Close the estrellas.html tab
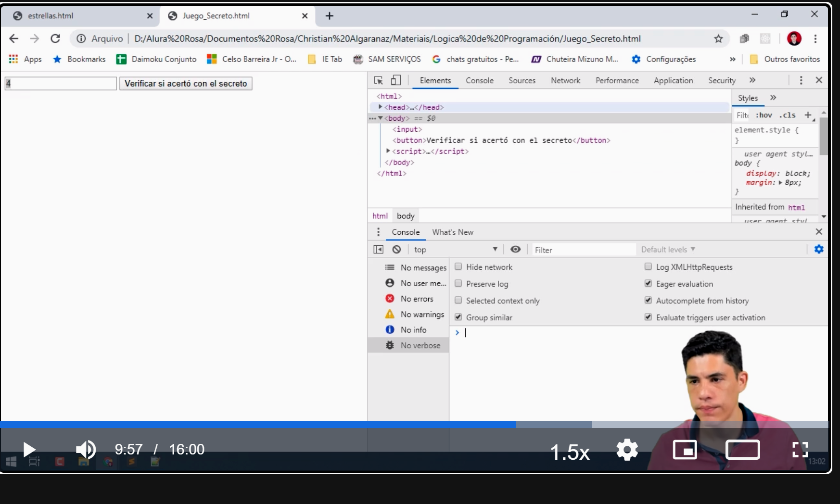This screenshot has width=840, height=504. click(x=150, y=16)
